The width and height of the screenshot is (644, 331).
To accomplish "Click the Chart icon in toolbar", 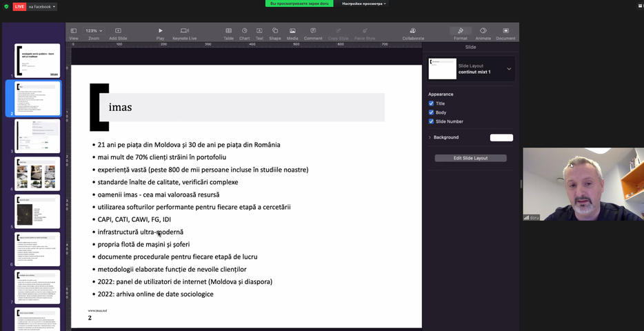I will point(244,31).
